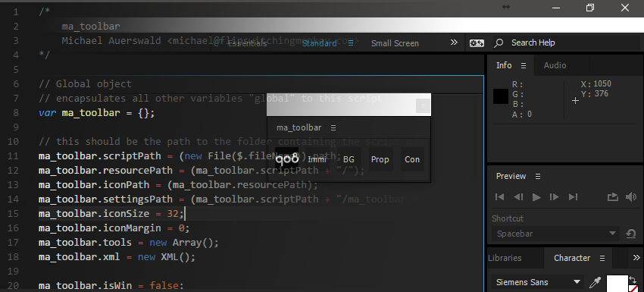Click the A: 0 alpha value in Info
The height and width of the screenshot is (292, 644).
point(521,115)
